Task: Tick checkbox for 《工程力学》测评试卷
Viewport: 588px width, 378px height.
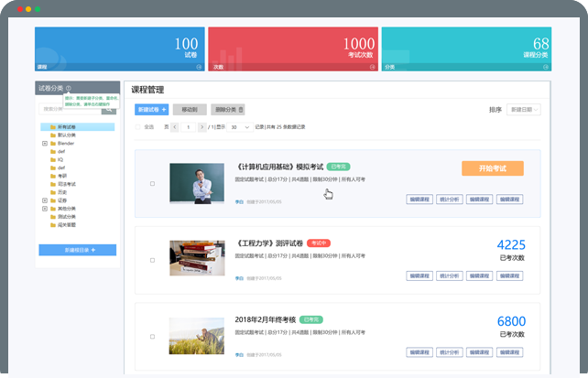Action: pos(152,260)
